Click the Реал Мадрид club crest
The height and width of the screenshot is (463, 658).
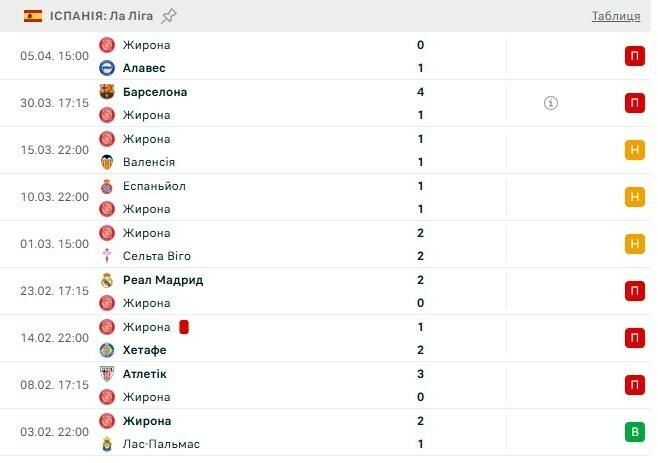coord(107,280)
